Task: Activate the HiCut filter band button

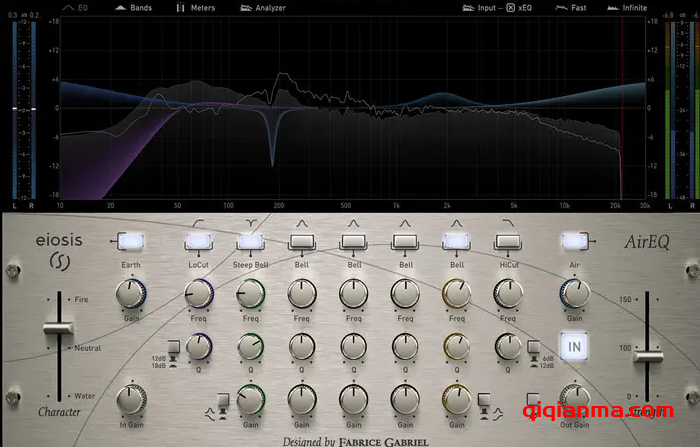Action: (508, 241)
